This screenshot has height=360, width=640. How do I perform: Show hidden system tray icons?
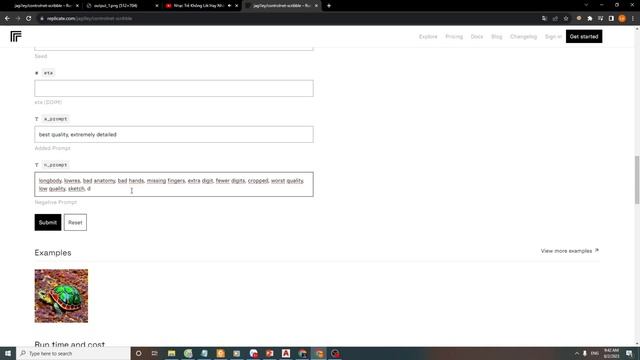pyautogui.click(x=577, y=353)
